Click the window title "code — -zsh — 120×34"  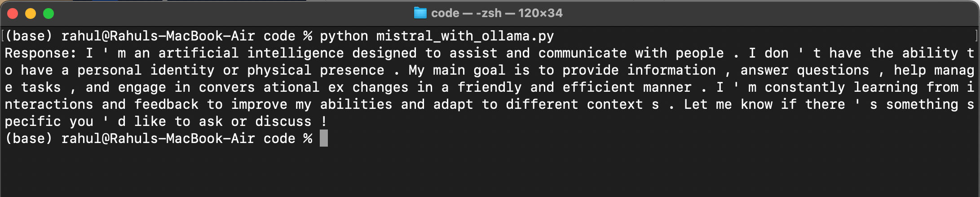[x=496, y=13]
